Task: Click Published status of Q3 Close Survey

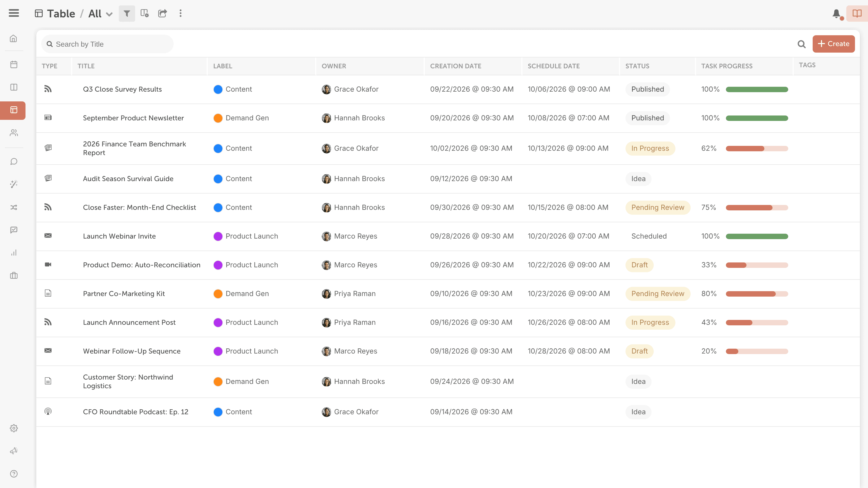Action: (x=647, y=89)
